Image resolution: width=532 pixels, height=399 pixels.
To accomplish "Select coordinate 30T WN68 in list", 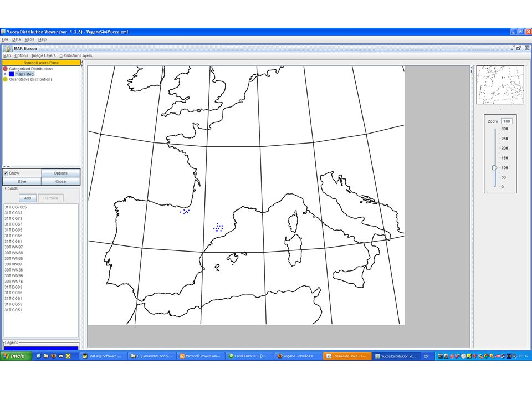I will tap(13, 253).
